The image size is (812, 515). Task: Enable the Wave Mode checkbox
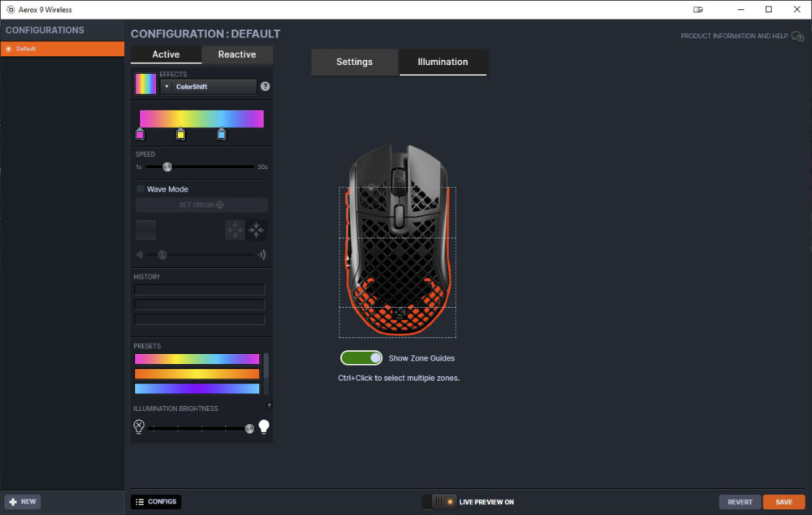(140, 189)
